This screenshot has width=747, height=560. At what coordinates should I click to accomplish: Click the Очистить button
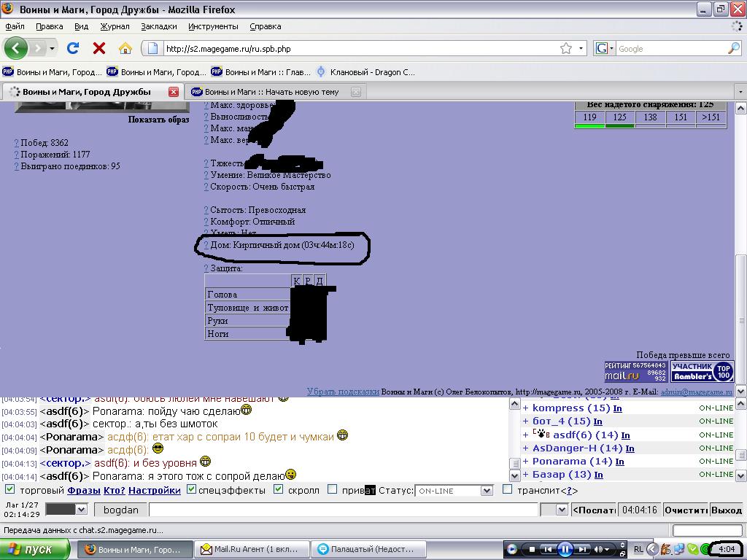pos(686,510)
